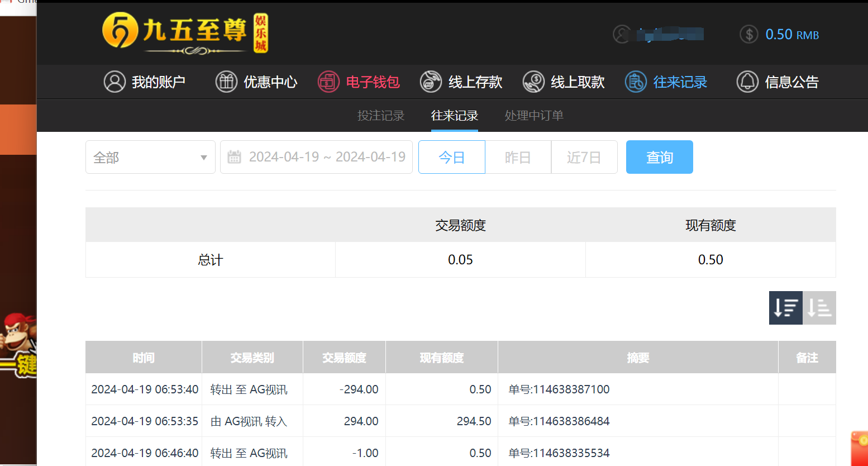Click the dollar coin balance icon
The height and width of the screenshot is (466, 868).
(748, 35)
